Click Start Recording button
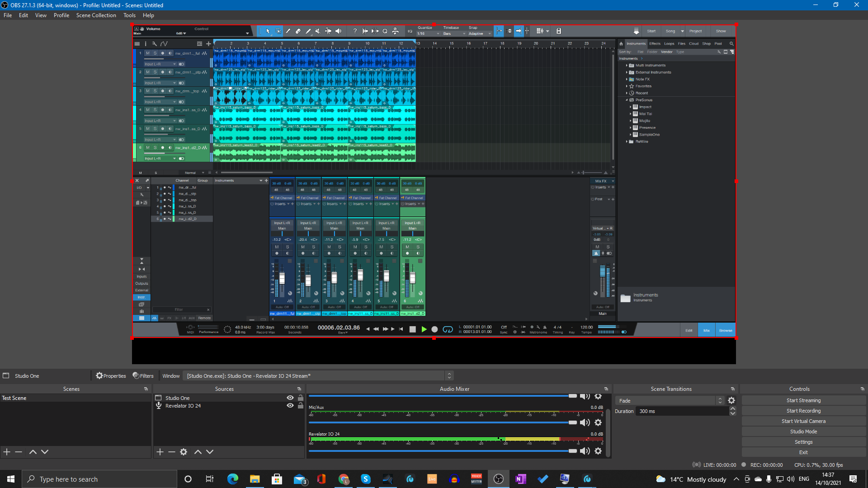This screenshot has width=868, height=488. click(803, 411)
